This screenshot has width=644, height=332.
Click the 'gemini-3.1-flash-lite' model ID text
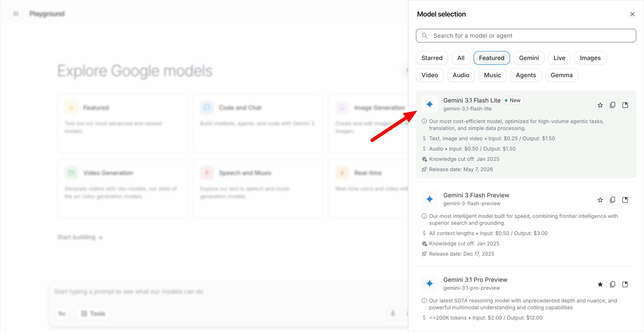pos(467,109)
